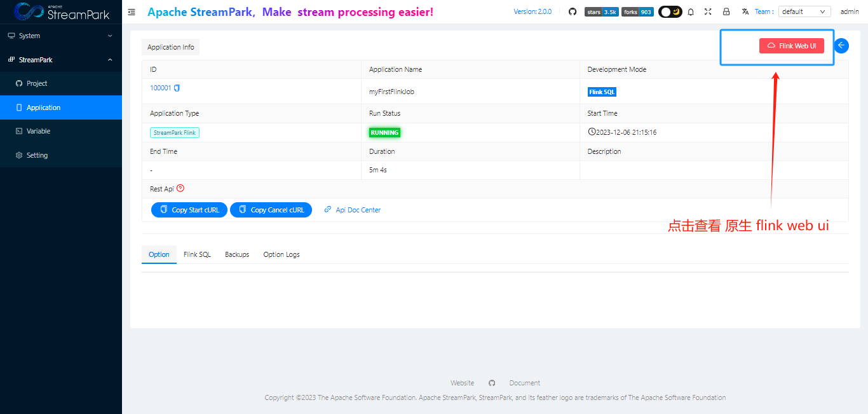Enter fullscreen using the expand icon
Viewport: 868px width, 414px height.
coord(708,11)
